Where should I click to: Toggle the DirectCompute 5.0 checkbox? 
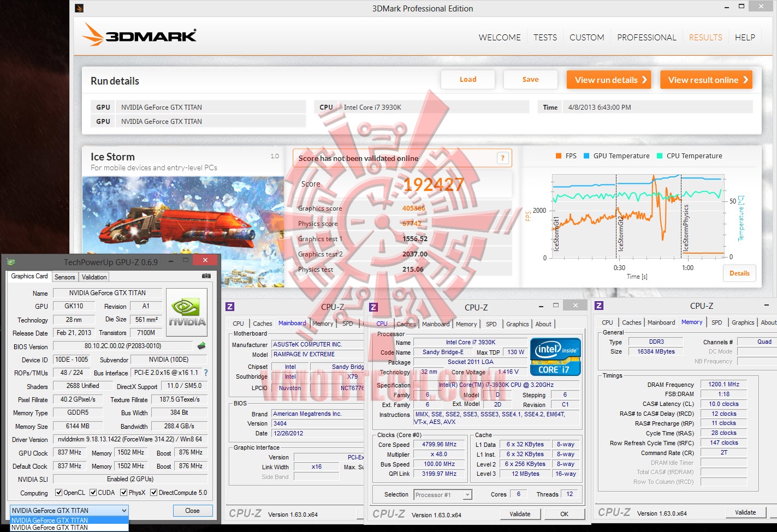click(154, 493)
